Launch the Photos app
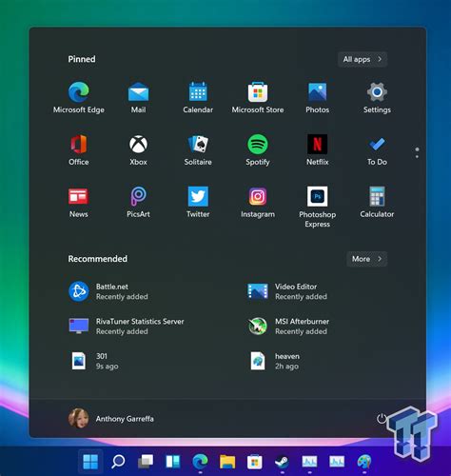The image size is (451, 476). tap(317, 97)
